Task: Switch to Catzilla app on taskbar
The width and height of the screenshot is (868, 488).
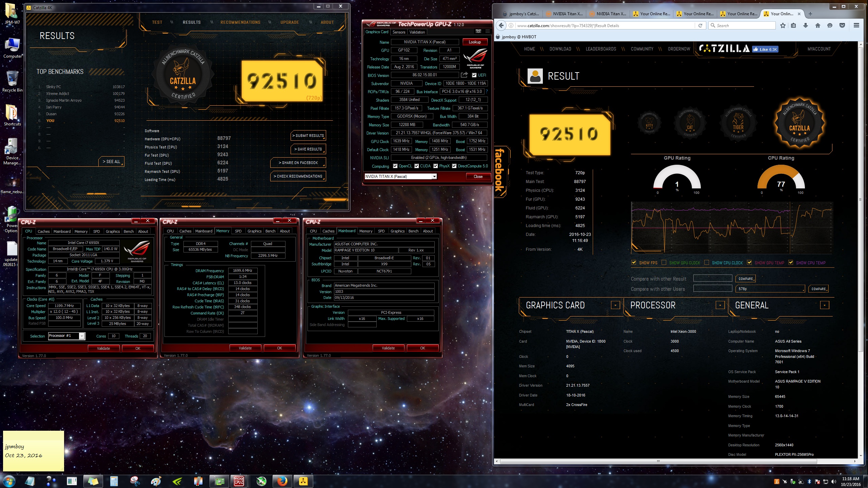Action: point(303,481)
